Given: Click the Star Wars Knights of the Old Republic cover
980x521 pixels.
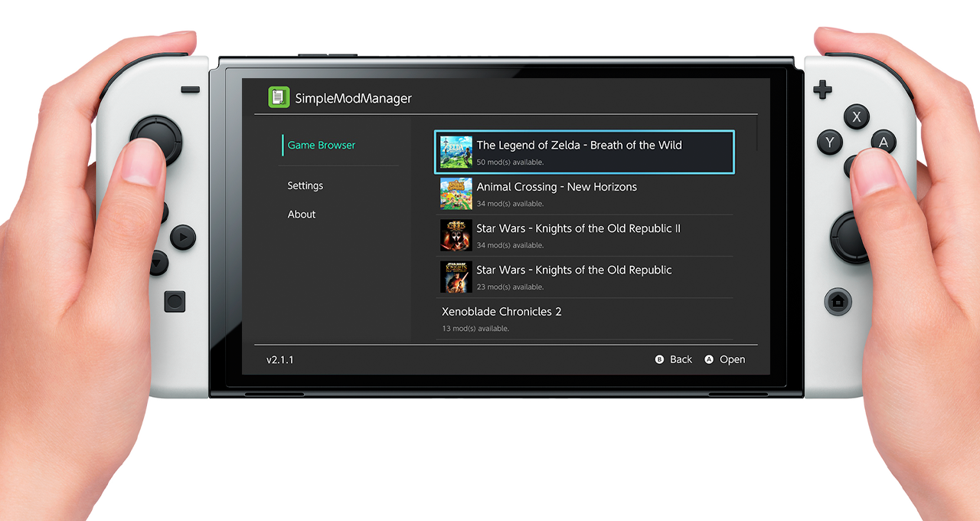Looking at the screenshot, I should tap(456, 277).
